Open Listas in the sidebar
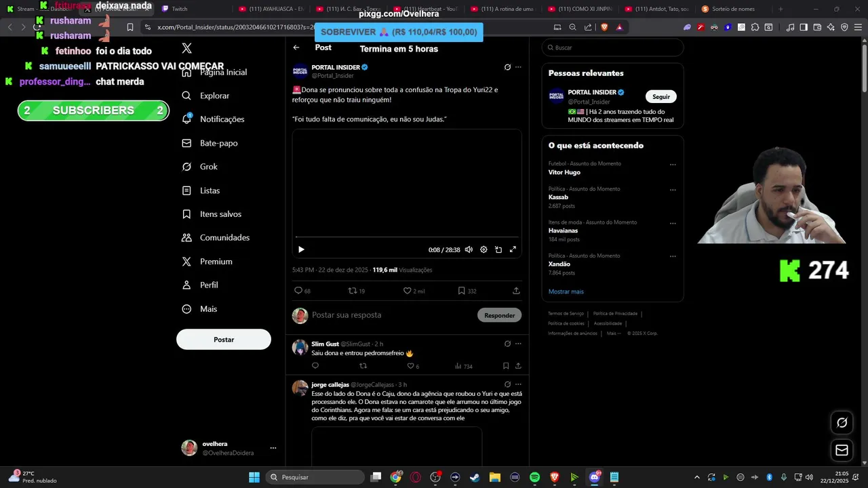This screenshot has width=868, height=488. point(201,190)
